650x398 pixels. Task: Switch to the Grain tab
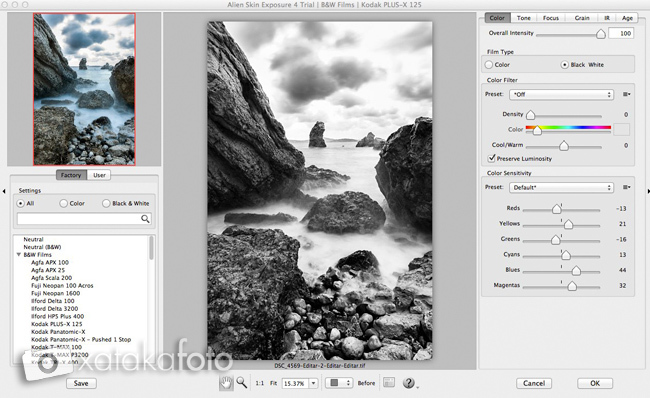pos(582,18)
